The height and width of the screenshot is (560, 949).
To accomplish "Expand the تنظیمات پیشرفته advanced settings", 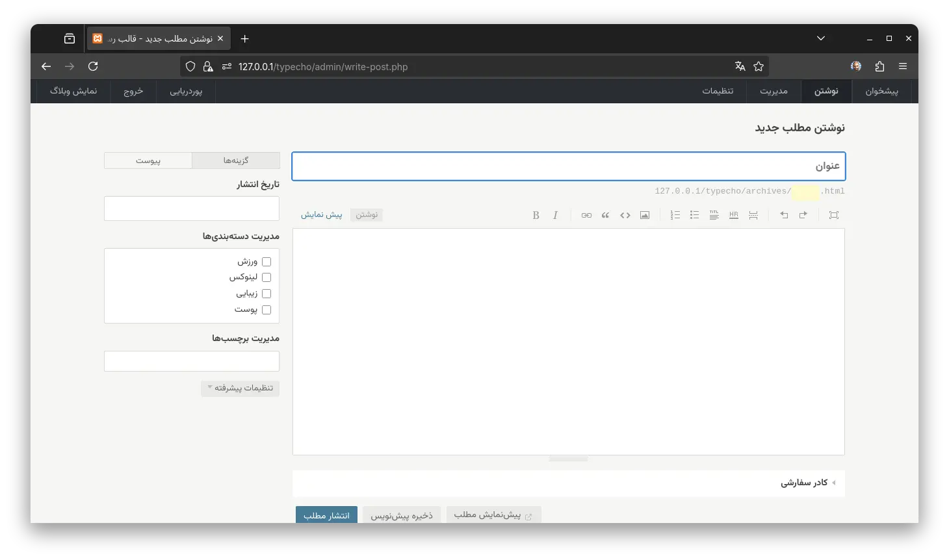I will (x=240, y=388).
